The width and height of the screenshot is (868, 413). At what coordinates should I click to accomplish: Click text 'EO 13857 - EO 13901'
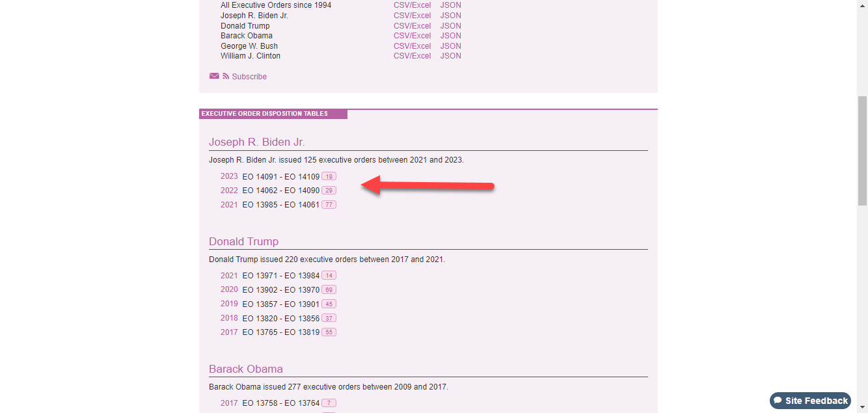281,304
